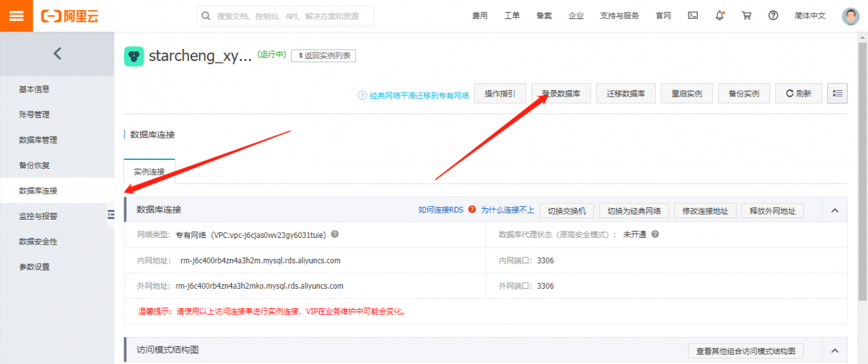Collapse the 数据库连接 panel section
Viewport: 868px width, 364px height.
click(835, 211)
